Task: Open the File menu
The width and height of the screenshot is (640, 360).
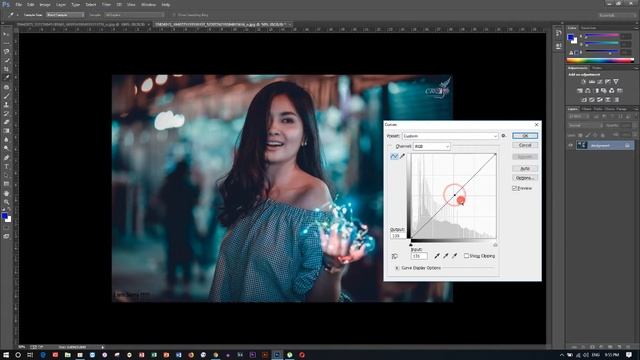Action: click(x=19, y=4)
